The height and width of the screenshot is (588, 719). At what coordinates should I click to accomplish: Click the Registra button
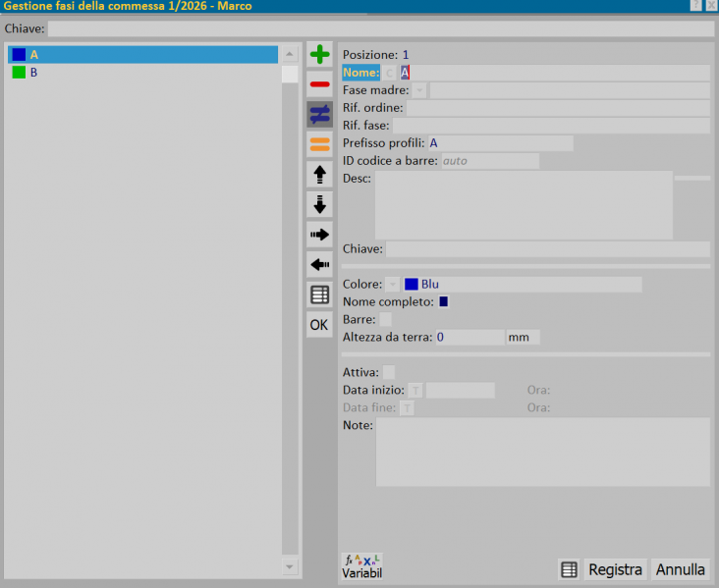pyautogui.click(x=615, y=569)
